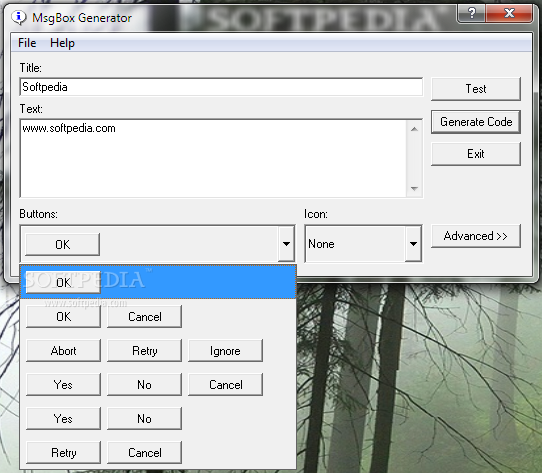Select the highlighted OK-only option

point(158,282)
